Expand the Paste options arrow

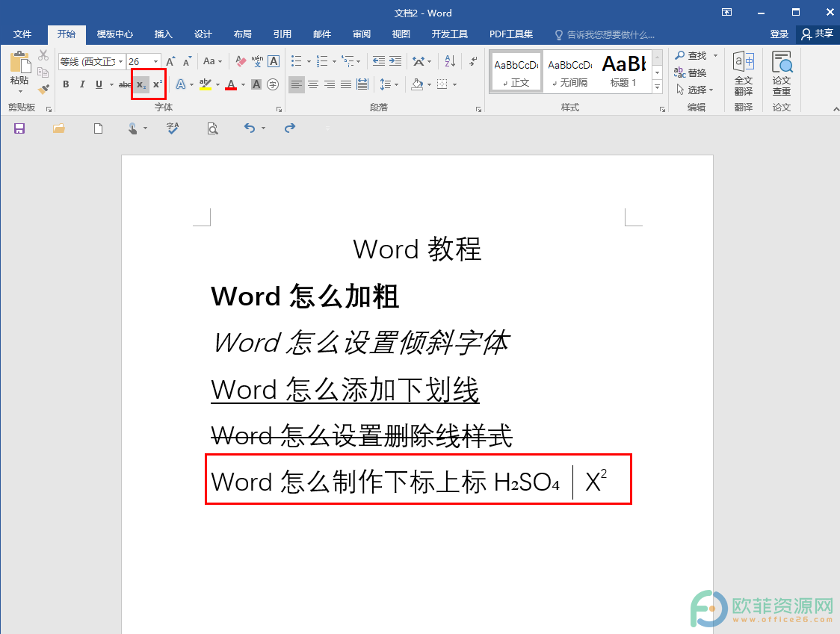point(20,91)
